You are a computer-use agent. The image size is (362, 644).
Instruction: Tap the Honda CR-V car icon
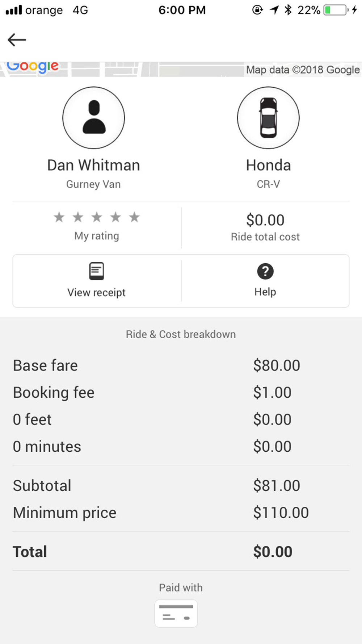[x=268, y=118]
